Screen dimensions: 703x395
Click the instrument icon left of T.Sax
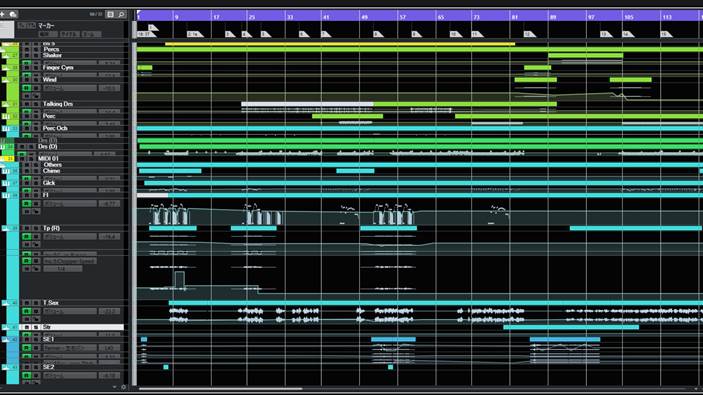coord(5,303)
